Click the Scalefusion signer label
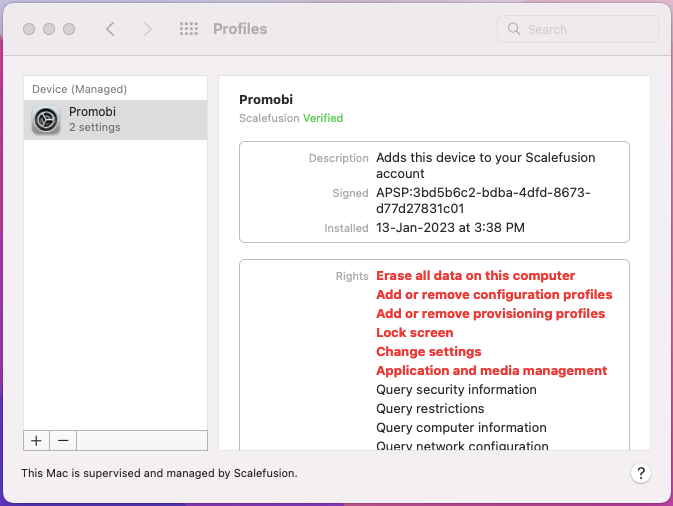673x506 pixels. tap(269, 118)
